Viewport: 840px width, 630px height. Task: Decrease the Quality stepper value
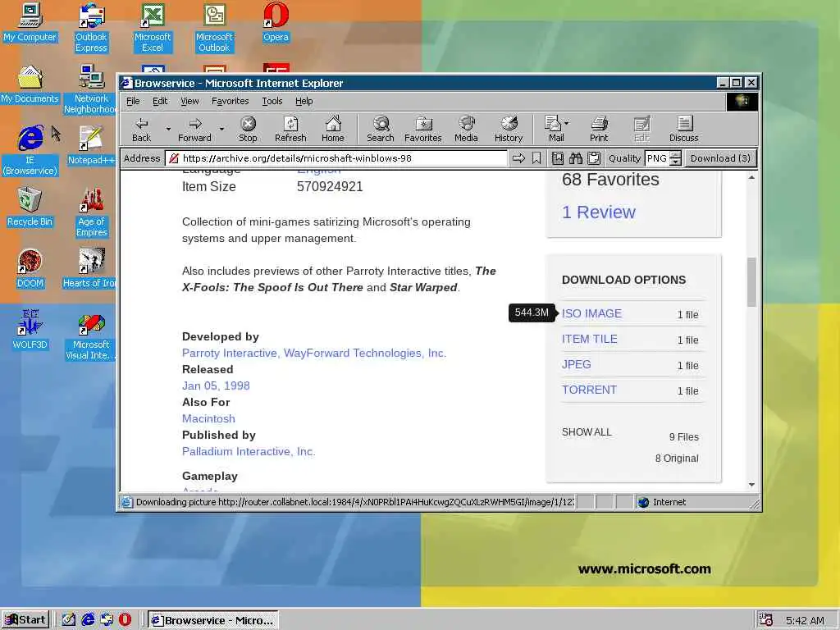676,162
